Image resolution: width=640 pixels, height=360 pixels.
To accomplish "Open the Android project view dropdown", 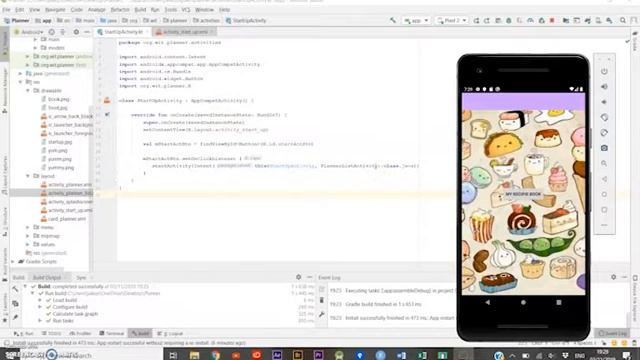I will click(29, 32).
